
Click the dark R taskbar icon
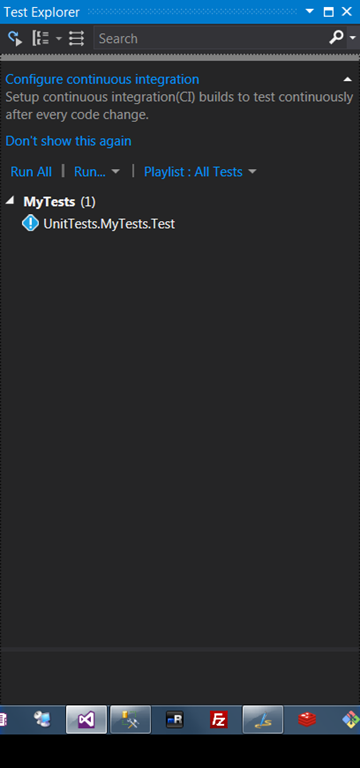(x=174, y=720)
